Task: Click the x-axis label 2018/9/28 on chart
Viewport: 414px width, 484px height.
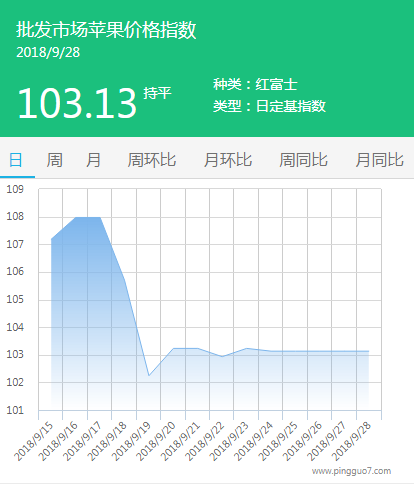Action: coord(351,441)
